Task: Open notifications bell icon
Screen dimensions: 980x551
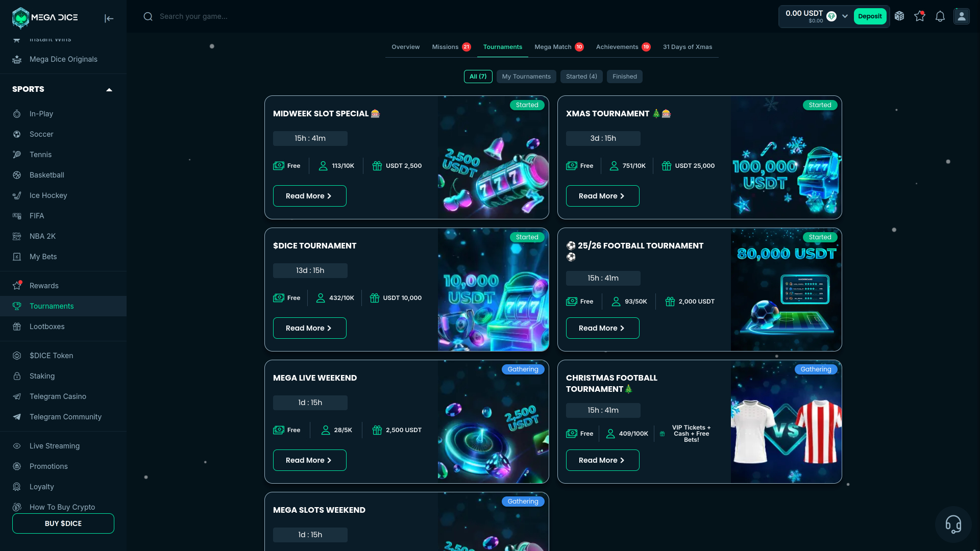Action: click(940, 16)
